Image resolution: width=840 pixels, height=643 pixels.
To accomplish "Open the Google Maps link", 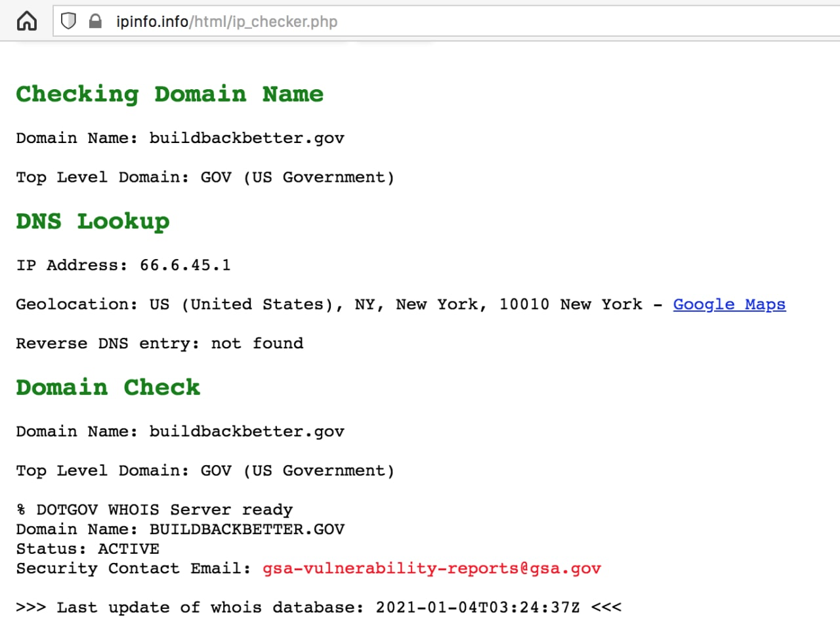I will pos(729,304).
